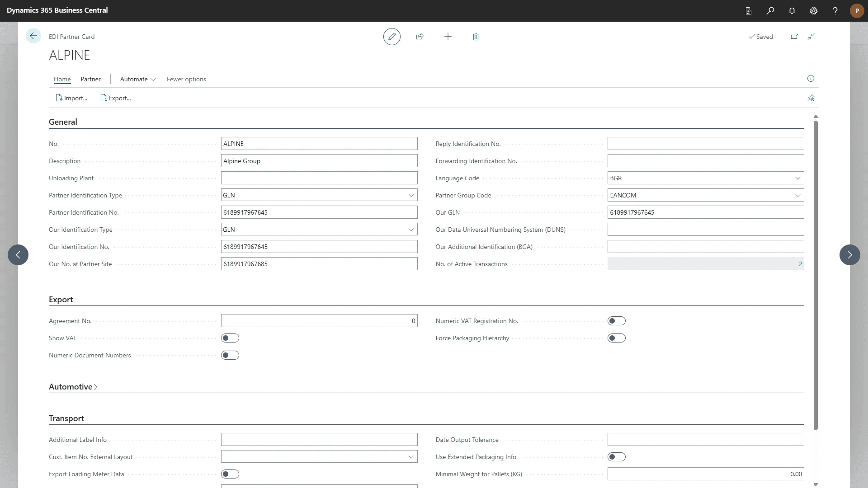
Task: Click the Import... action
Action: [71, 98]
